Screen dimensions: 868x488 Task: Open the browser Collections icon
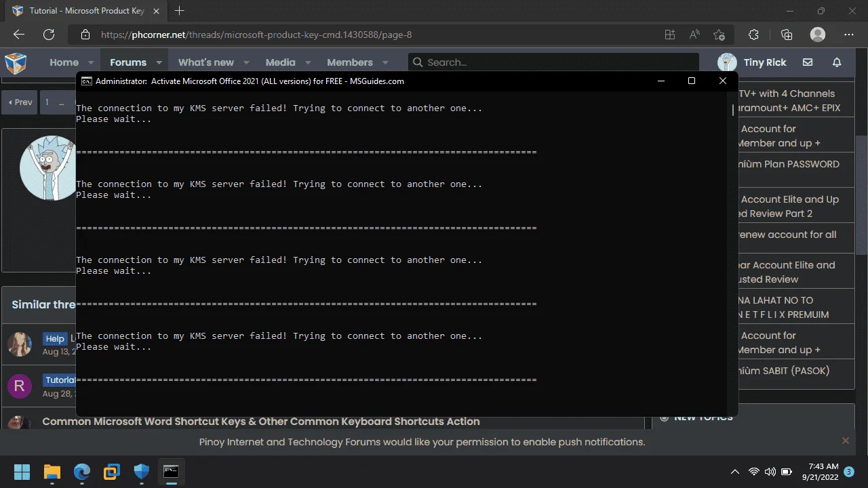click(787, 35)
